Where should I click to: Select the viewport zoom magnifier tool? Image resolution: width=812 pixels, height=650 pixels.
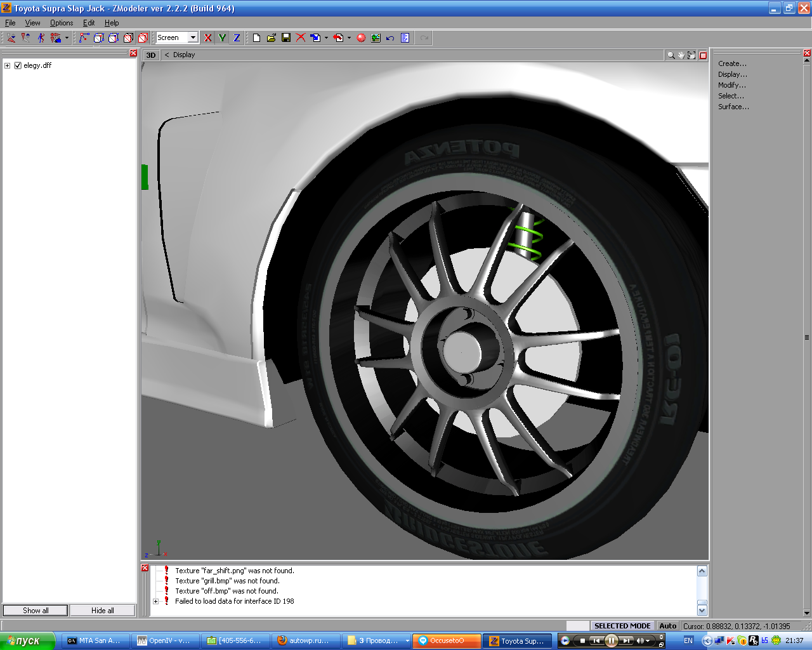671,55
